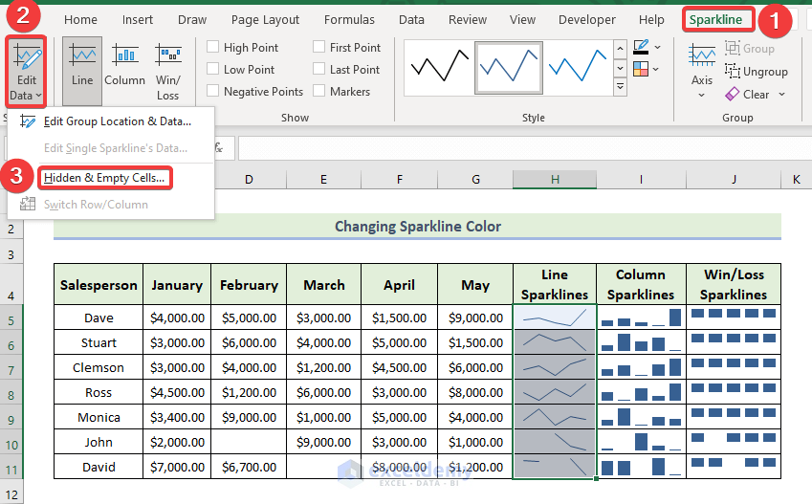The image size is (812, 504).
Task: Click the Clear sparklines eraser icon
Action: pos(734,94)
